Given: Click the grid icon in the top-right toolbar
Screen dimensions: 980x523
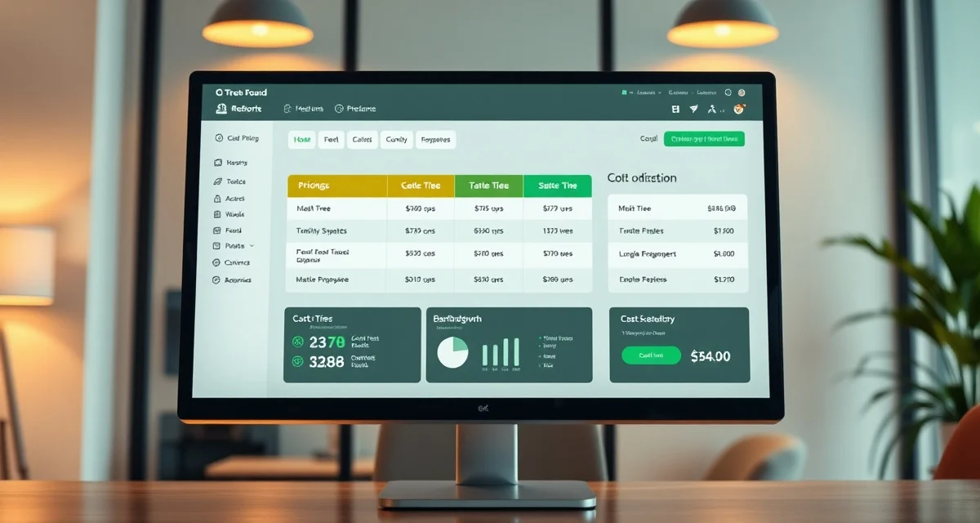Looking at the screenshot, I should [675, 108].
